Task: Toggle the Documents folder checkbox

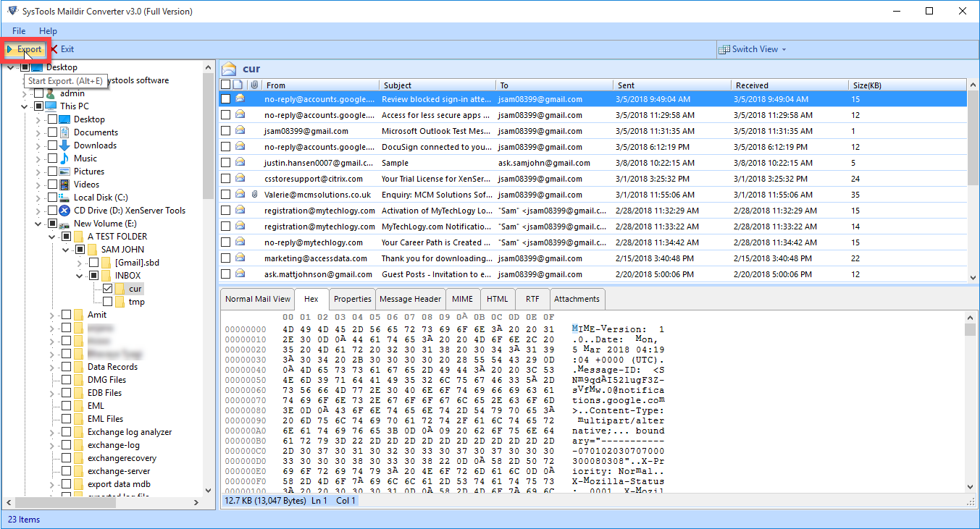Action: click(52, 132)
